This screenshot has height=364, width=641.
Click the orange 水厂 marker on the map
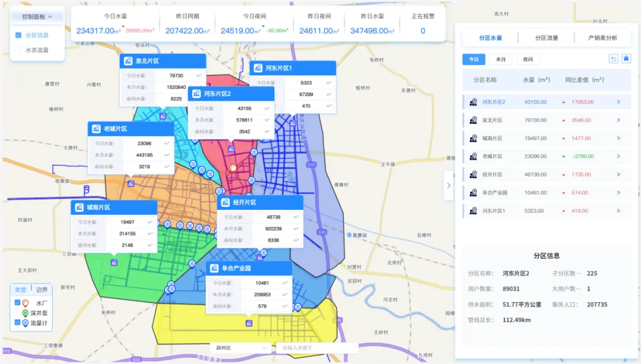pyautogui.click(x=233, y=168)
